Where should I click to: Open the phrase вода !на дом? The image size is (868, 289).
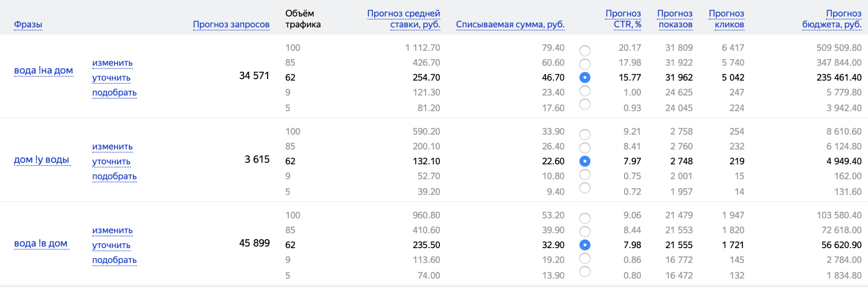[43, 70]
